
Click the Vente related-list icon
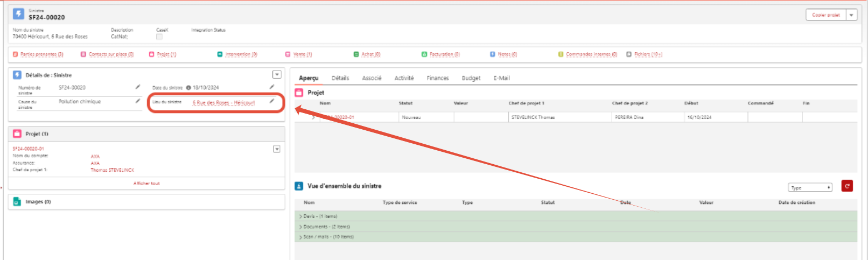288,54
